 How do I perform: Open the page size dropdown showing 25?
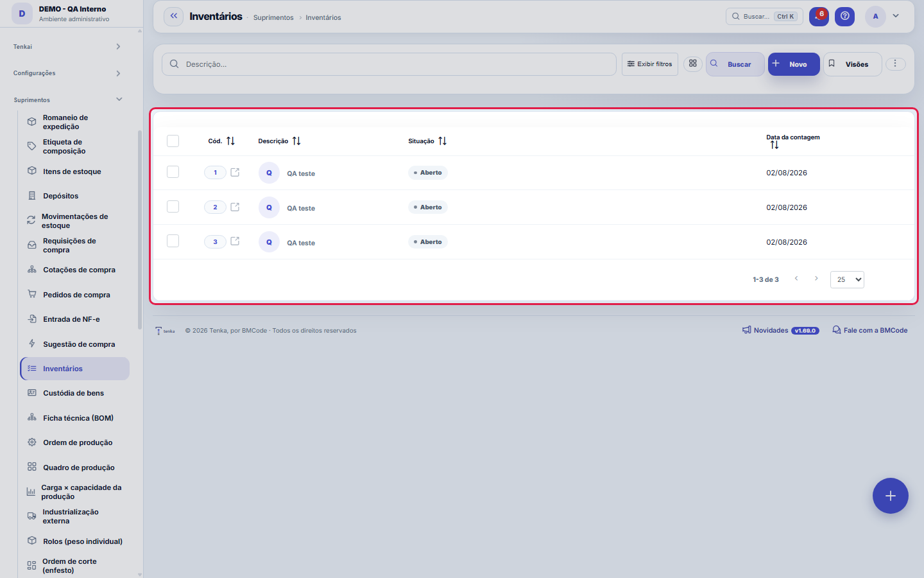[847, 279]
